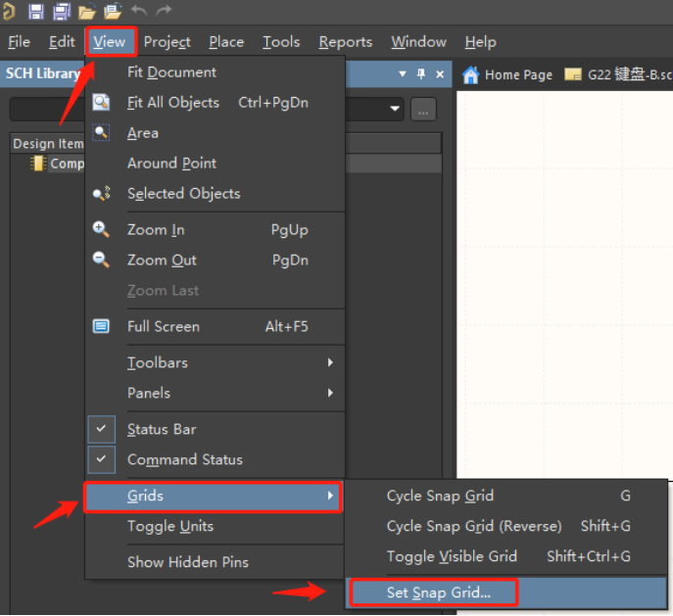
Task: Click the Full Screen menu item
Action: (x=163, y=326)
